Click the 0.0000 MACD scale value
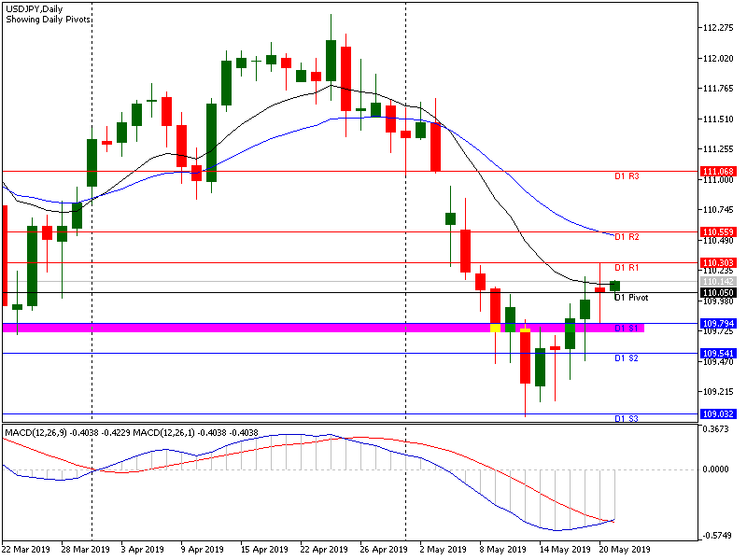The image size is (747, 560). (x=715, y=469)
